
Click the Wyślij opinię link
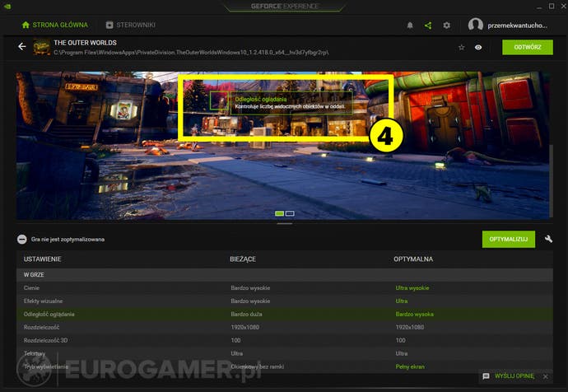pyautogui.click(x=514, y=376)
